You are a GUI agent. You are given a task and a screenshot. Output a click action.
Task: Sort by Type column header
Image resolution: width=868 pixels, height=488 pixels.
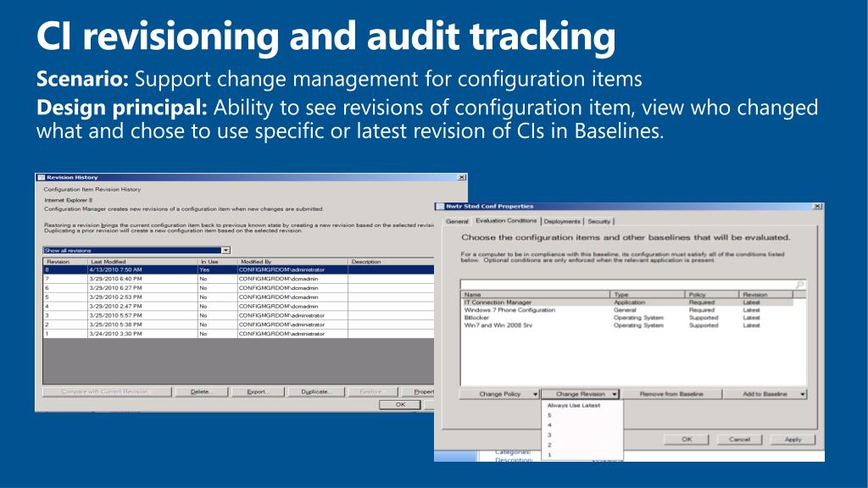point(647,295)
